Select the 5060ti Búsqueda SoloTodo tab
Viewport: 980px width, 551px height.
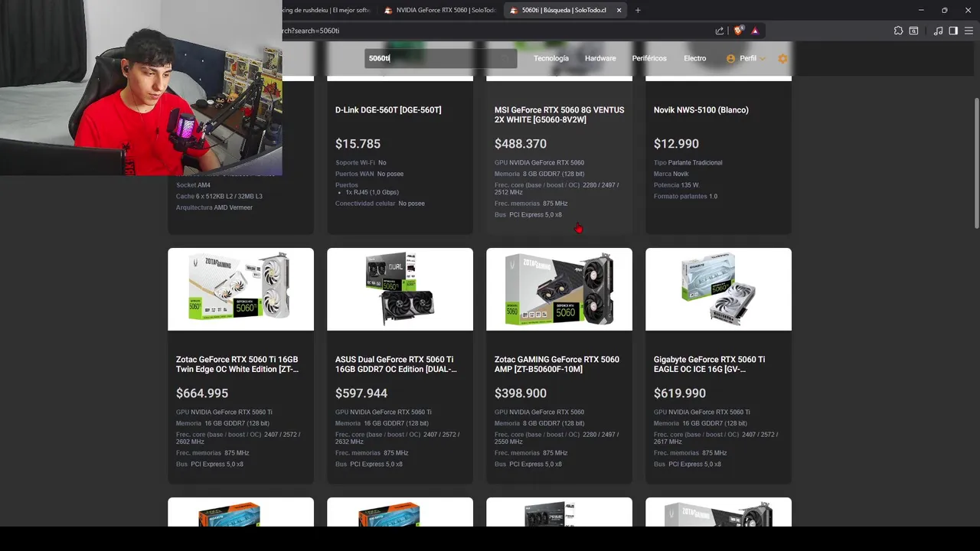tap(564, 10)
